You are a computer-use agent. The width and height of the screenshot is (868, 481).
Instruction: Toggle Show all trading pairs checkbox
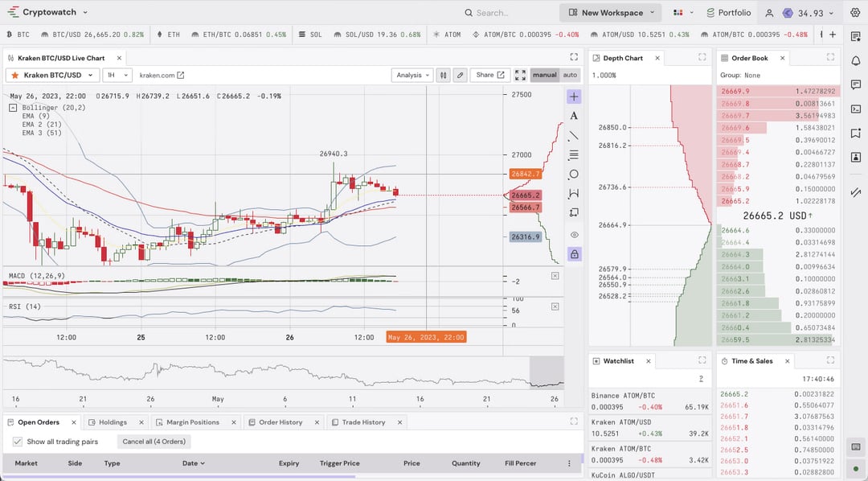pos(18,442)
